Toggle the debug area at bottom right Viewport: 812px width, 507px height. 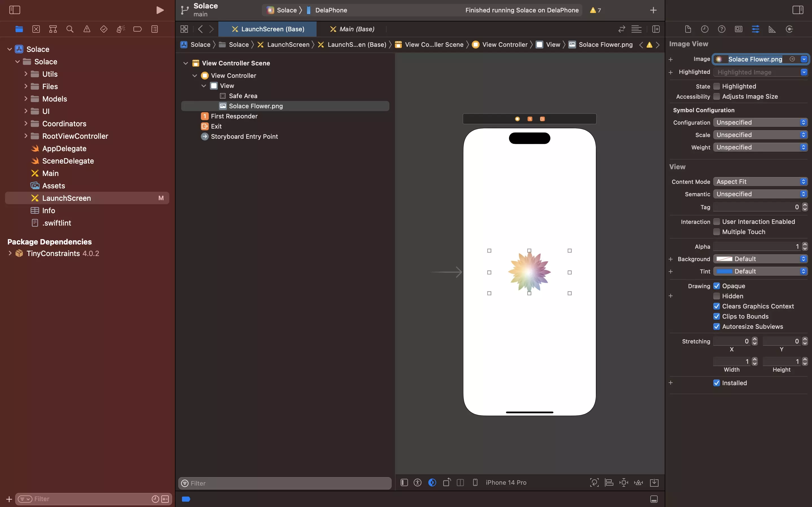(654, 499)
